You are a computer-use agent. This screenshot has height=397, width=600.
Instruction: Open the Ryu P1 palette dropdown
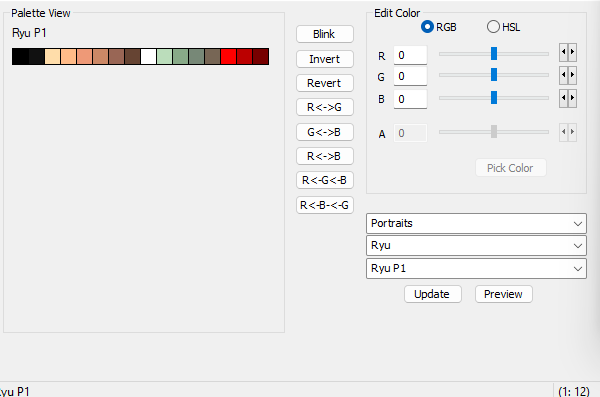[x=476, y=268]
